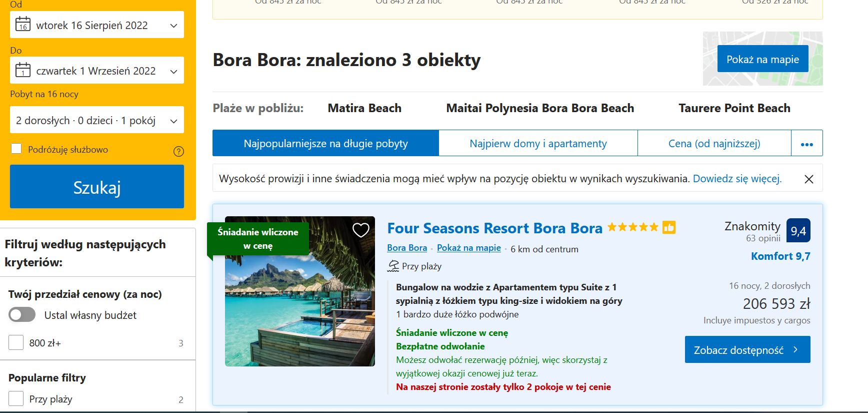Switch to Najpierw domy i apartamenty sorting
868x413 pixels.
[x=537, y=143]
